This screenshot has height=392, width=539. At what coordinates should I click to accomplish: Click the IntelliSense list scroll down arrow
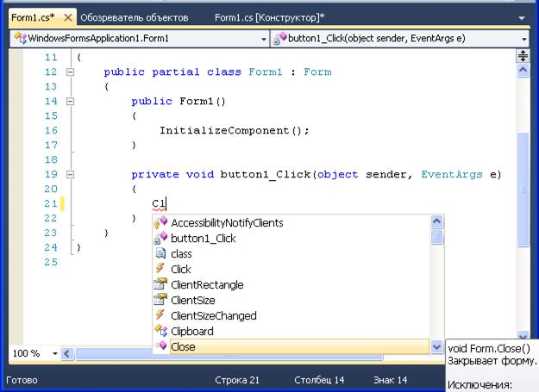pos(436,347)
